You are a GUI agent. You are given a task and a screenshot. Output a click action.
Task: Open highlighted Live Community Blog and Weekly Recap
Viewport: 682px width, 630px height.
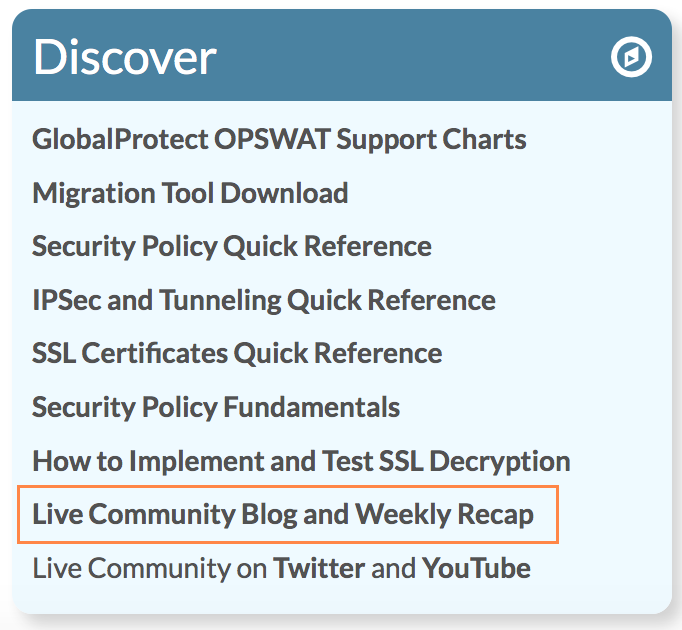283,515
